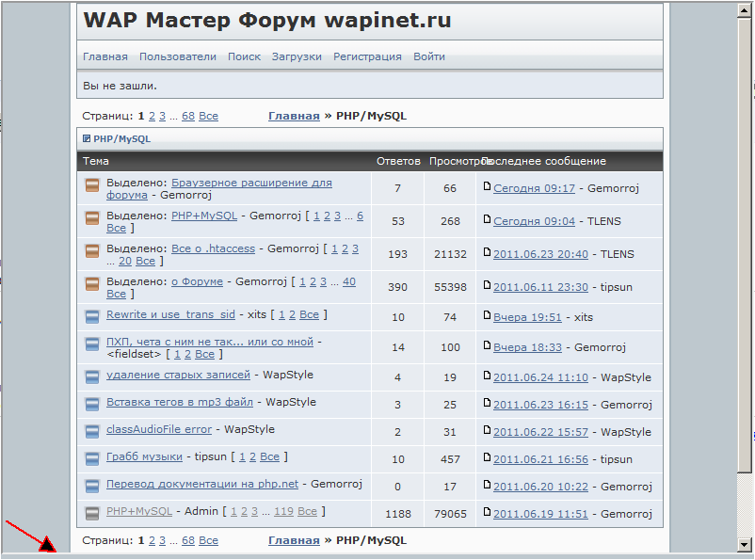Open the Поиск menu item
Viewport: 755px width, 560px height.
click(x=244, y=56)
